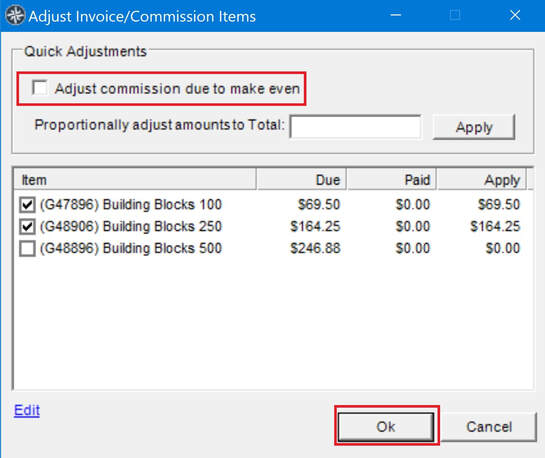Click the $164.25 Apply value
This screenshot has height=458, width=545.
tap(495, 226)
